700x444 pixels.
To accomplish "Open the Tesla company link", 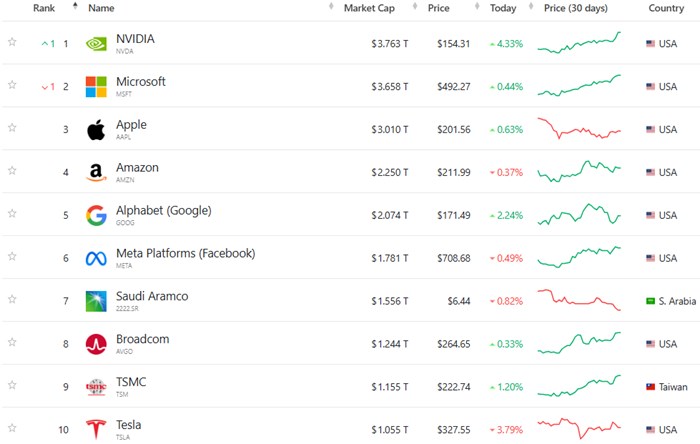I will click(x=128, y=425).
